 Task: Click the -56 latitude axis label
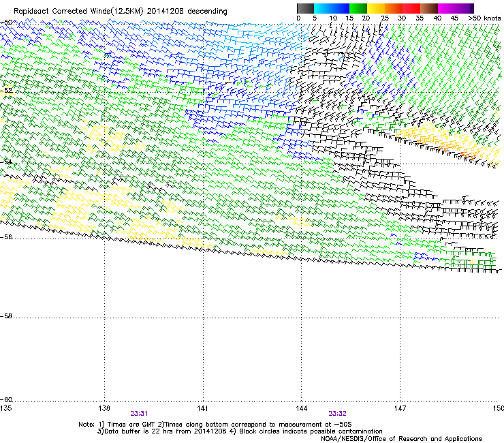[x=6, y=236]
